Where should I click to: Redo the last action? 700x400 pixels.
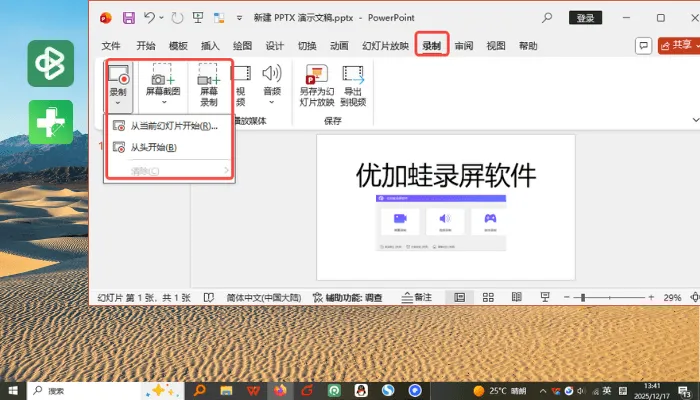[x=177, y=18]
